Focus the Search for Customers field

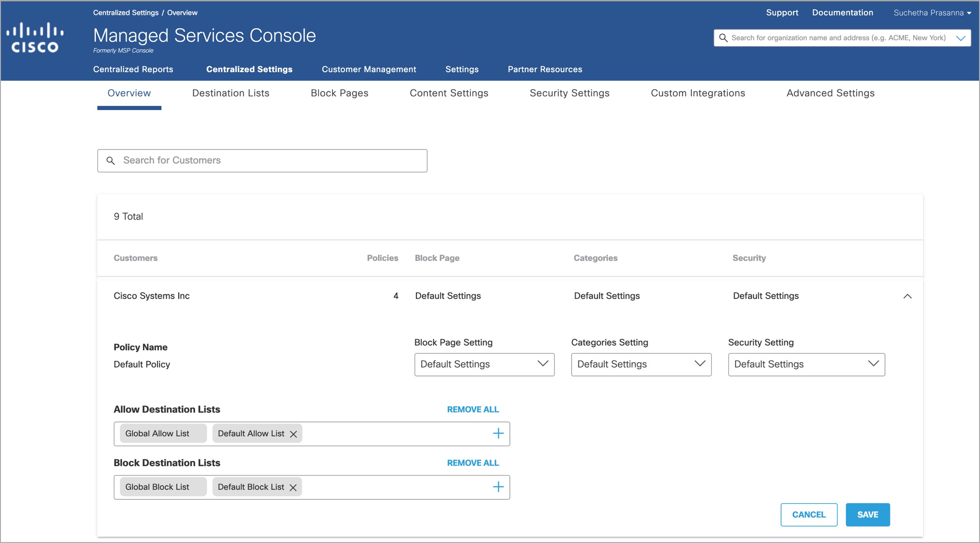[x=262, y=161]
